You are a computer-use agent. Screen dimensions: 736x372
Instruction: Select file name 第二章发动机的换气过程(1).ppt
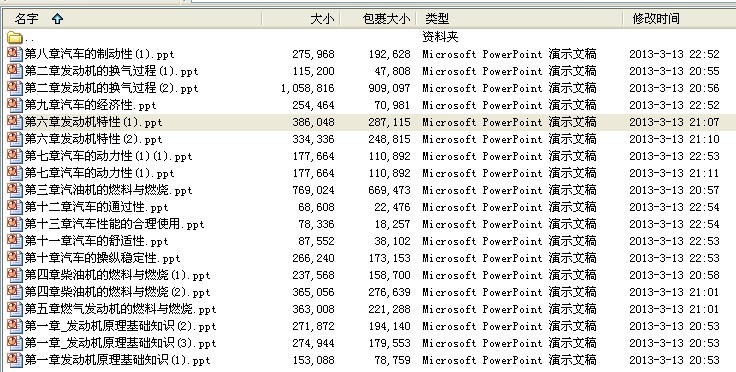pyautogui.click(x=112, y=71)
